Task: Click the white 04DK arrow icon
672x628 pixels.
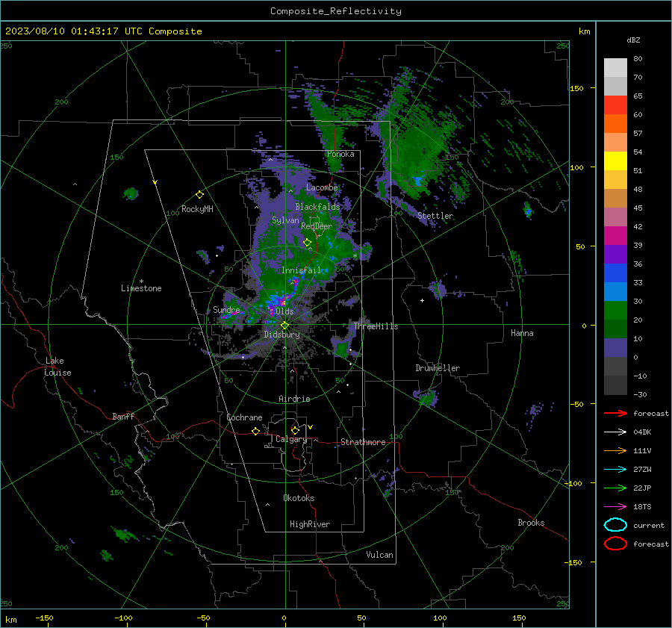Action: click(x=615, y=432)
